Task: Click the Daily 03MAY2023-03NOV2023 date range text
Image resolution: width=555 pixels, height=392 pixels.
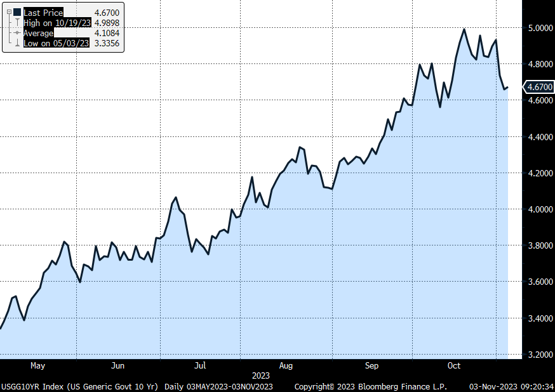Action: click(219, 386)
